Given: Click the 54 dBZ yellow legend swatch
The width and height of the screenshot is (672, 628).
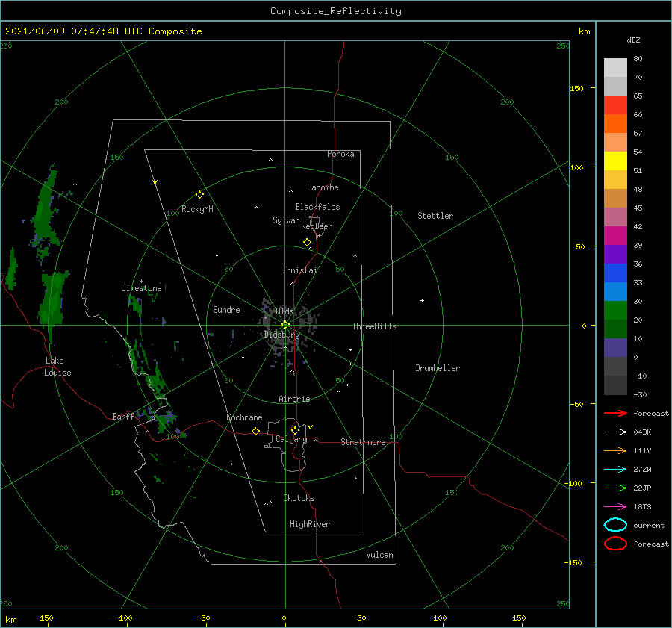Looking at the screenshot, I should (615, 161).
